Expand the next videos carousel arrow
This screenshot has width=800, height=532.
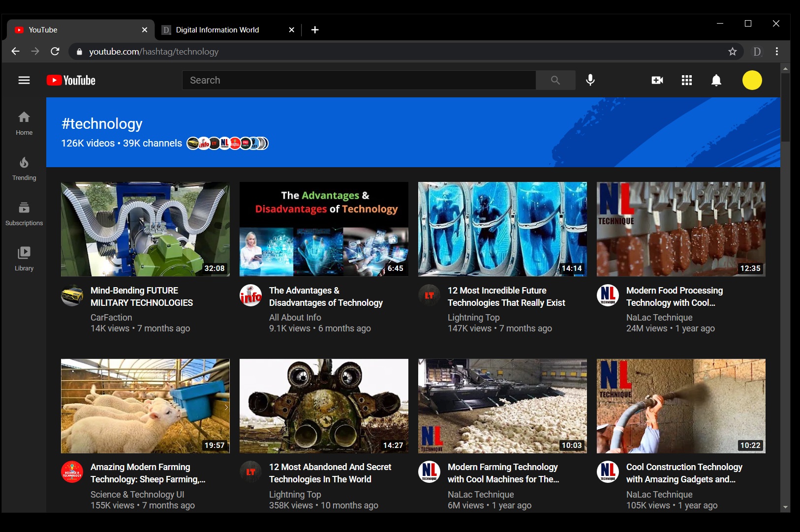pyautogui.click(x=226, y=407)
